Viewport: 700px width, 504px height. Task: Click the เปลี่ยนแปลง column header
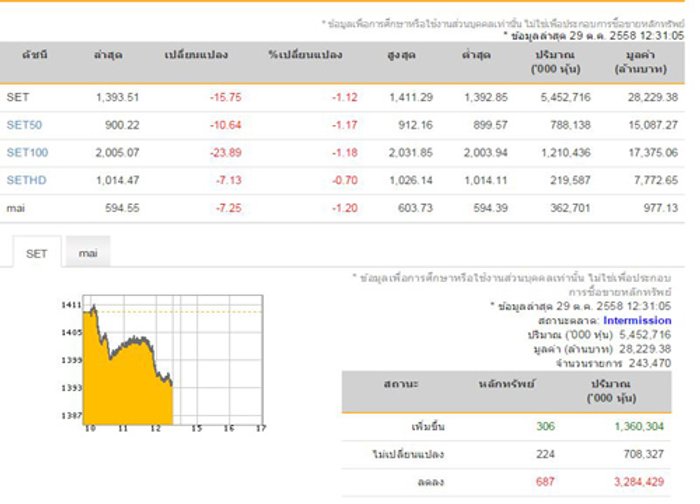pos(196,55)
